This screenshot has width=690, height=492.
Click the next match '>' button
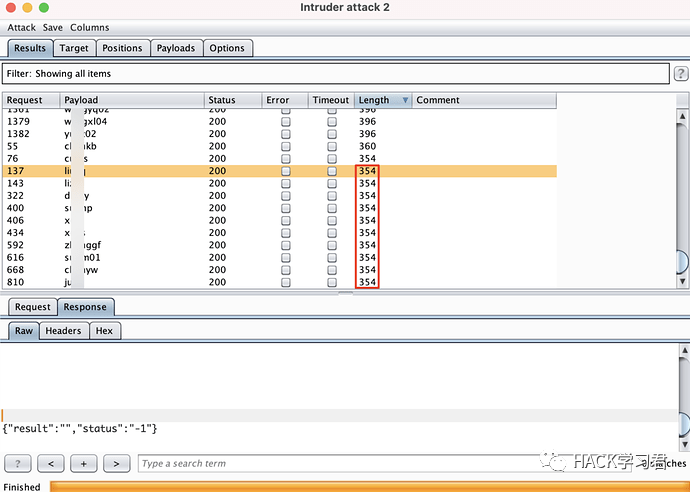[117, 463]
